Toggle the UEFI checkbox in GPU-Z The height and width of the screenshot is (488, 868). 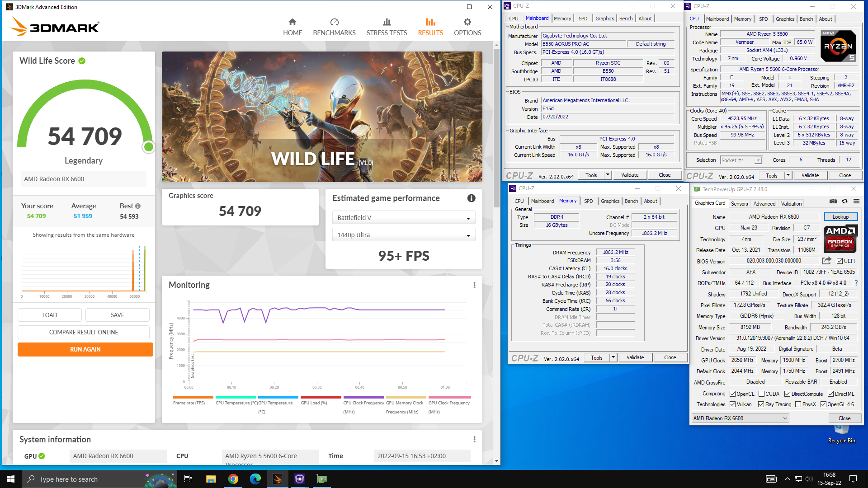(x=840, y=261)
